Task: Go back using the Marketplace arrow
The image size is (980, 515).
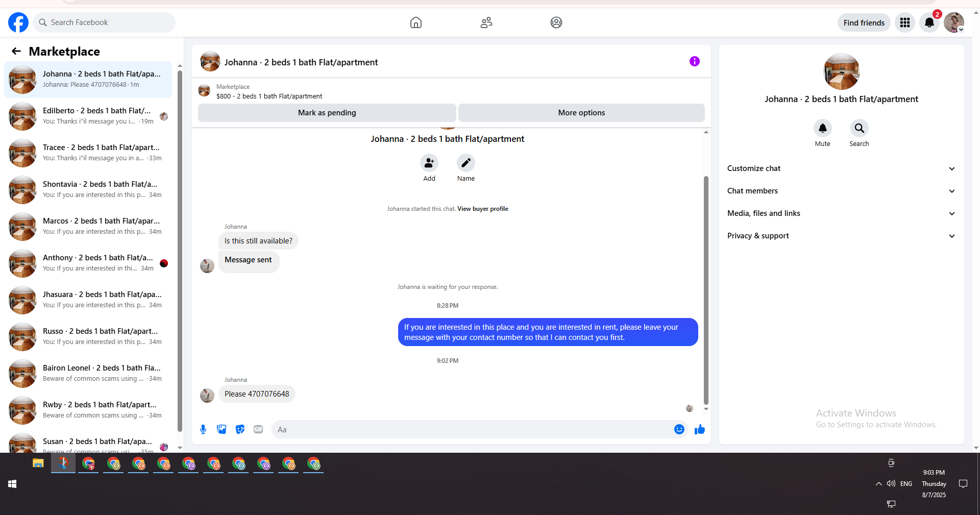Action: point(16,51)
